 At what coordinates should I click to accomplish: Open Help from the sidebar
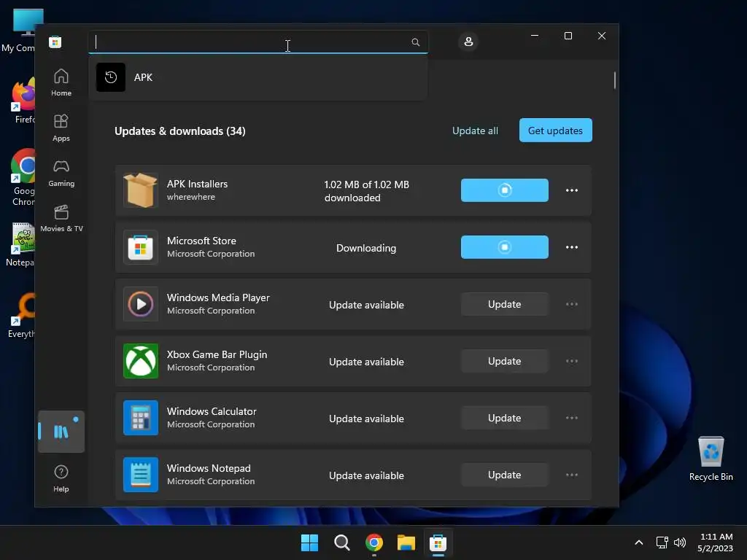click(x=61, y=478)
